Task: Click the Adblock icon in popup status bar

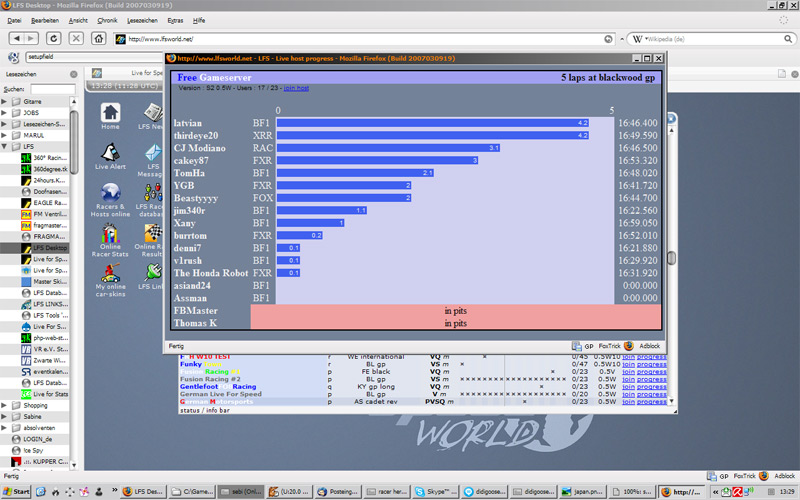Action: [649, 346]
